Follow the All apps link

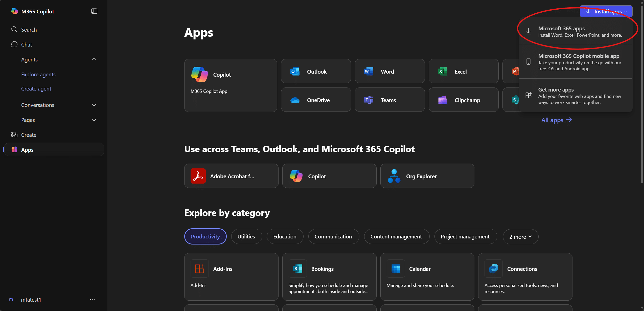pos(556,120)
